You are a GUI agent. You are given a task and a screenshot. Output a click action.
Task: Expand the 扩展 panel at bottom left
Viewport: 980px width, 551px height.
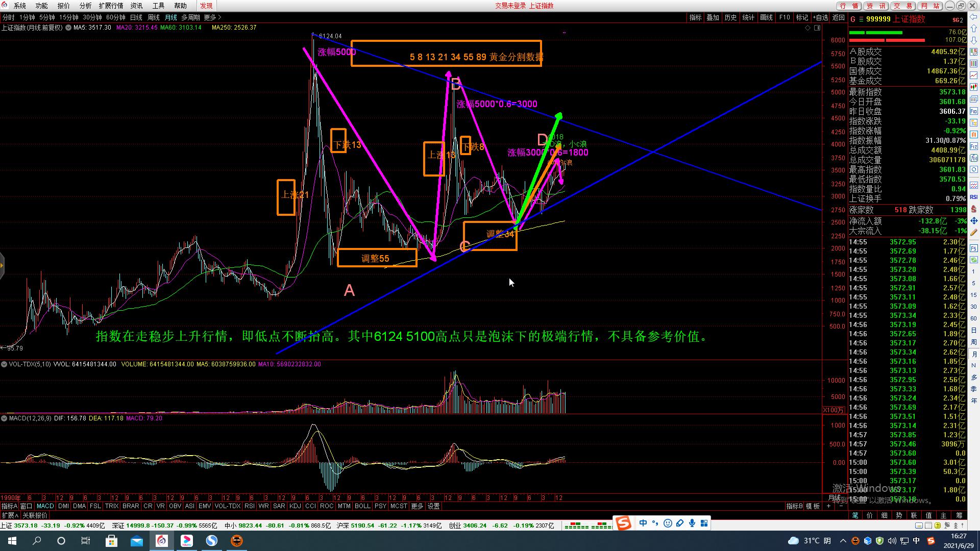click(x=9, y=515)
